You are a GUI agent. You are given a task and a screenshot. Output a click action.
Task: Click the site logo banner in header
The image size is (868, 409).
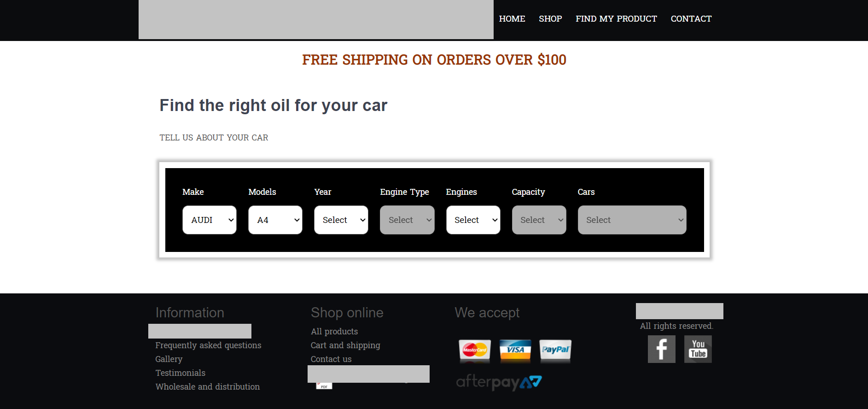coord(316,19)
